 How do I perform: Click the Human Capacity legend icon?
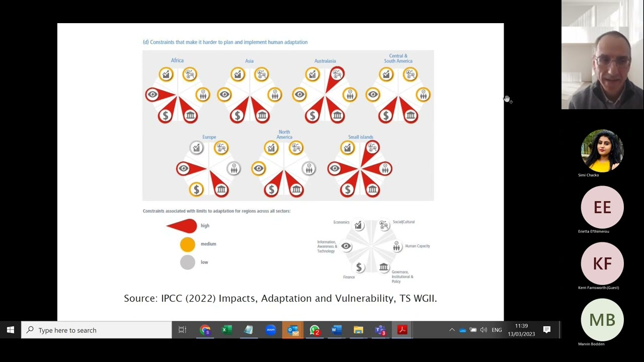click(x=396, y=246)
